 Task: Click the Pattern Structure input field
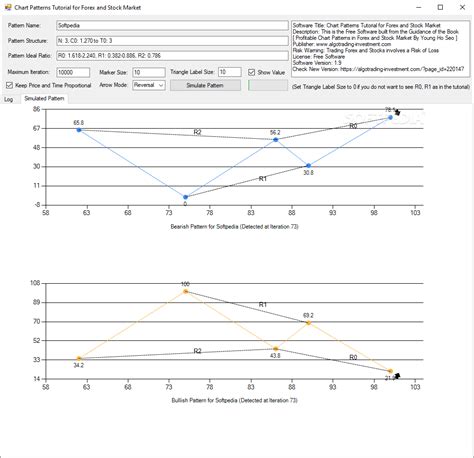(x=172, y=41)
